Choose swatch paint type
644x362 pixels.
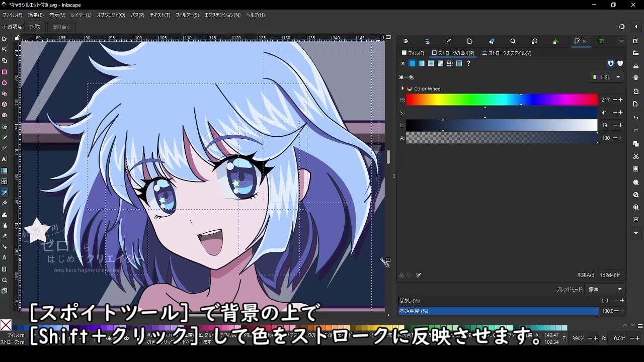459,63
